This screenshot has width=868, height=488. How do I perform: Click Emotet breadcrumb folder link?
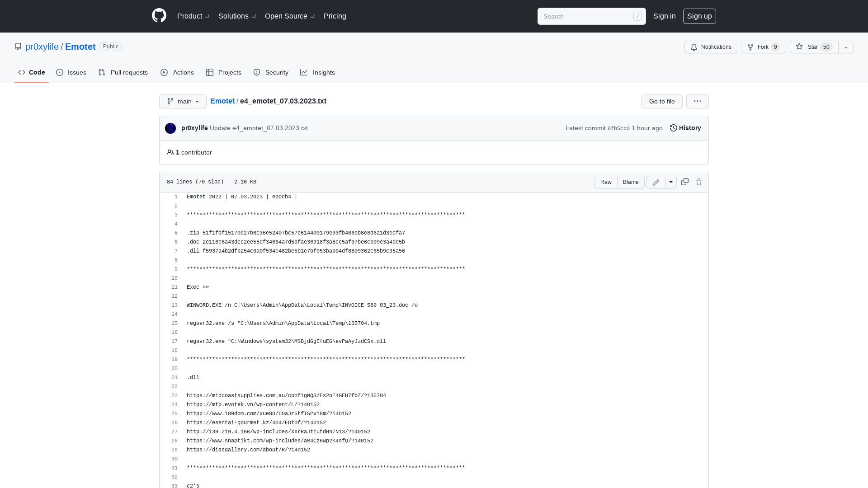coord(222,101)
